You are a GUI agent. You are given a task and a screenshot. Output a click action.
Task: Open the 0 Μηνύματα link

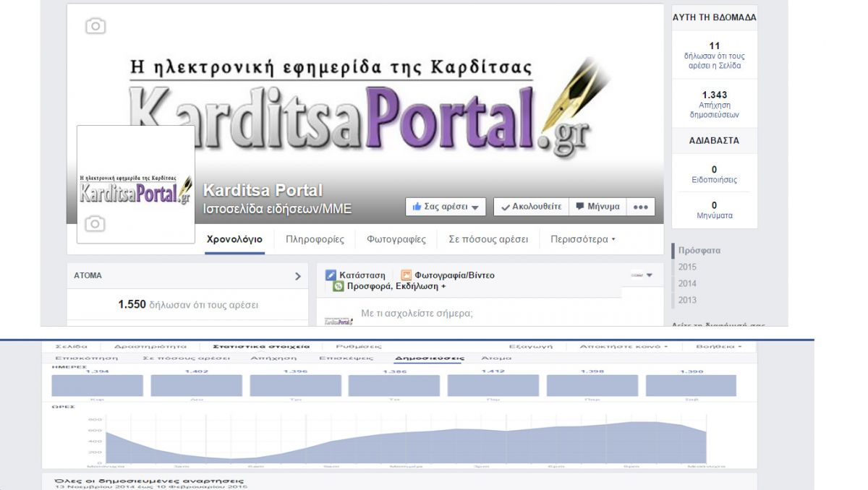point(715,210)
